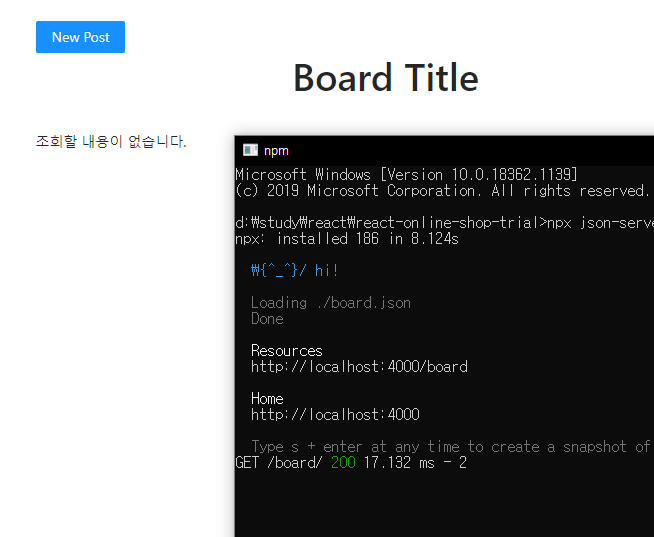This screenshot has width=654, height=537.
Task: Click the 'Done' line in the console
Action: point(267,319)
